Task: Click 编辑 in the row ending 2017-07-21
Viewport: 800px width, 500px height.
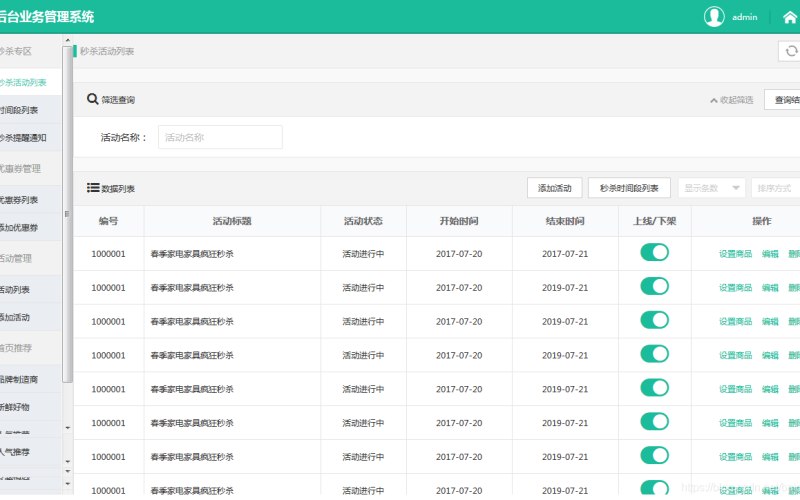Action: coord(770,254)
